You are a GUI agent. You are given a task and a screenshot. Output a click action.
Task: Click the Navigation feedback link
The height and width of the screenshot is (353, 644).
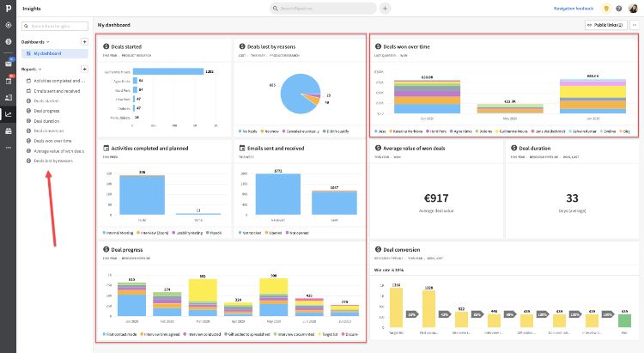click(574, 9)
